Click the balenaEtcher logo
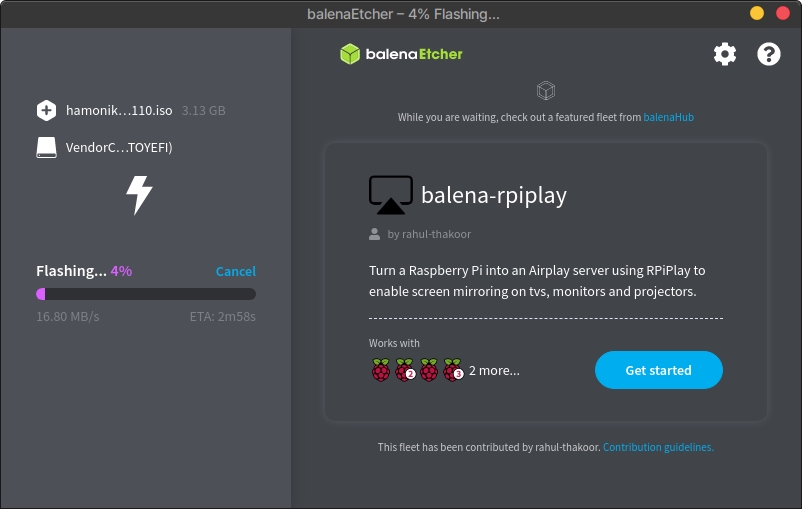This screenshot has height=509, width=802. tap(401, 54)
